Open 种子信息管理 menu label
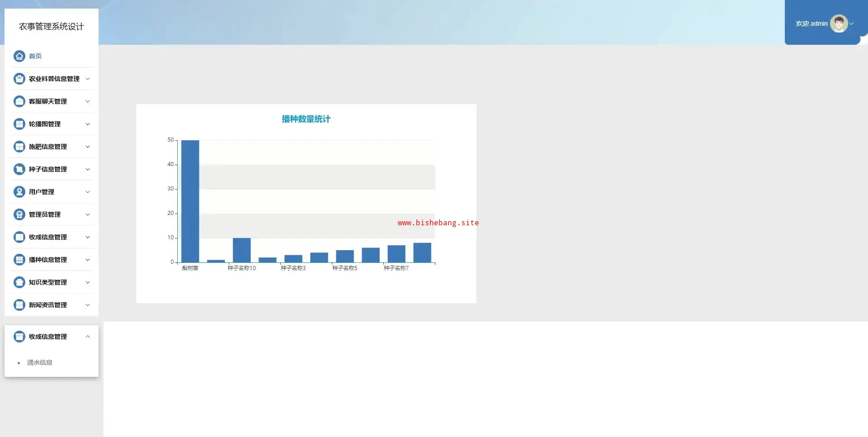This screenshot has height=437, width=868. click(48, 169)
